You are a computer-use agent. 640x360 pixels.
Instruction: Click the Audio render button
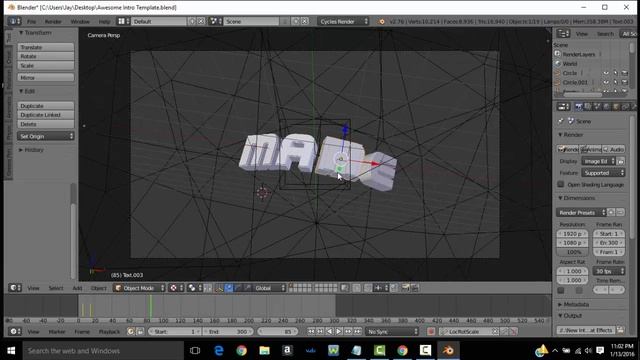click(613, 149)
